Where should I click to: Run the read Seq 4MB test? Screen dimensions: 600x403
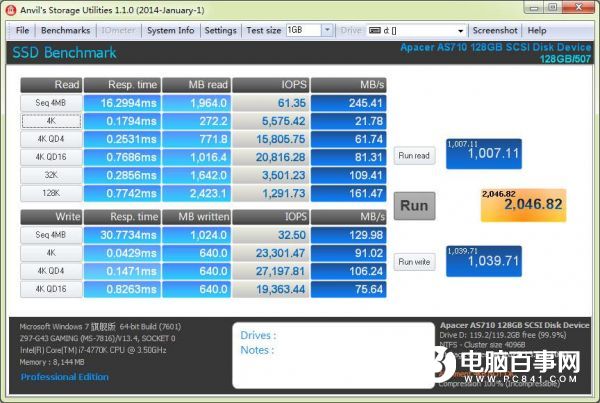[51, 103]
